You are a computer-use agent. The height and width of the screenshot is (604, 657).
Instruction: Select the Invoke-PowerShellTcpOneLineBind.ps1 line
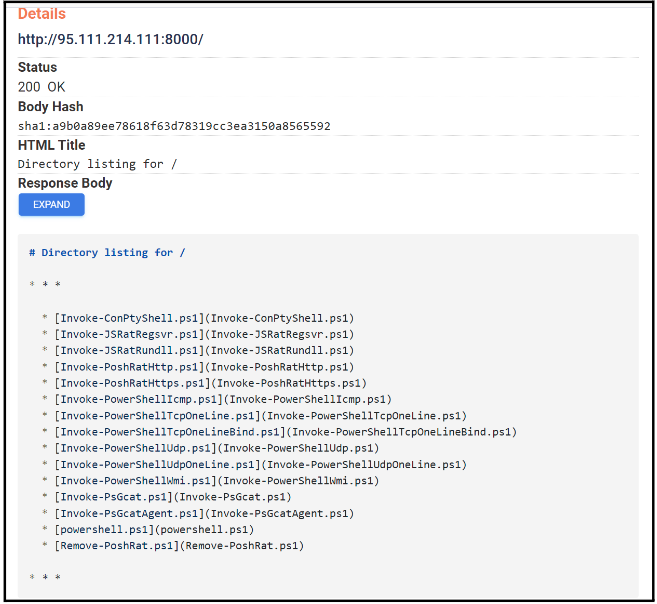click(x=279, y=432)
